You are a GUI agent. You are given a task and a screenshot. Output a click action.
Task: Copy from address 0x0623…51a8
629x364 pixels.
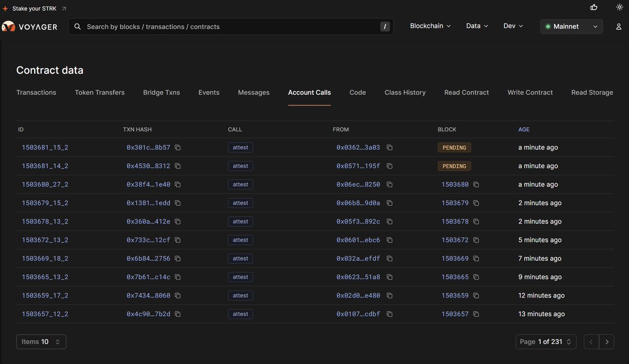click(389, 277)
